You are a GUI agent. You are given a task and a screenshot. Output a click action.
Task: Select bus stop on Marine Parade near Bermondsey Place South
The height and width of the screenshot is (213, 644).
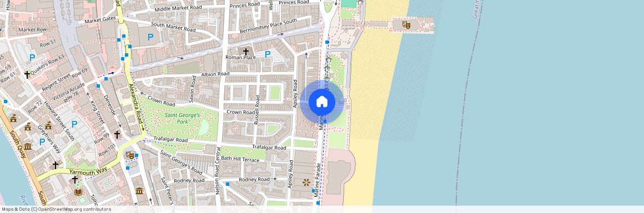pos(327,42)
